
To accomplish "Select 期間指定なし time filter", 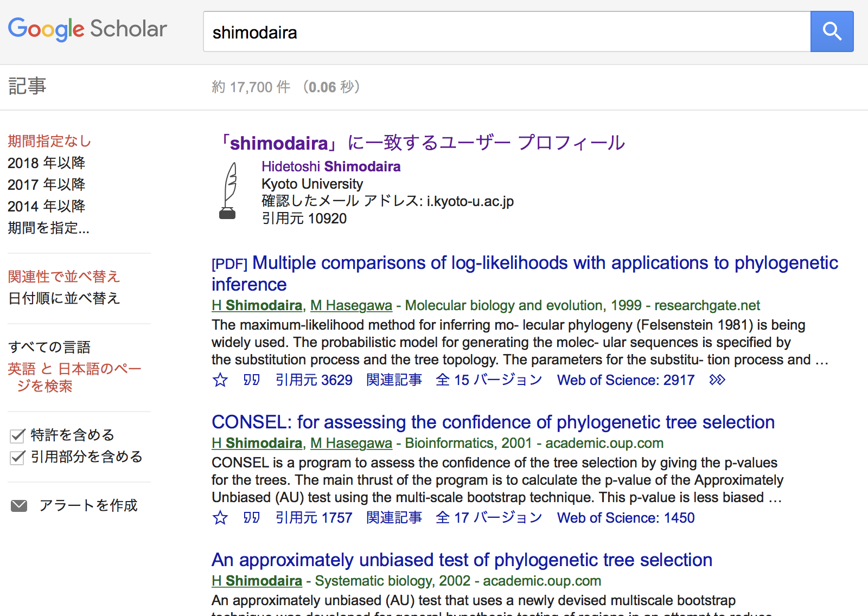I will [49, 142].
